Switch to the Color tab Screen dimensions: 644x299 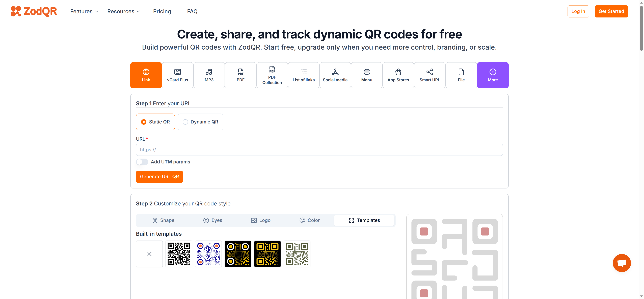309,220
